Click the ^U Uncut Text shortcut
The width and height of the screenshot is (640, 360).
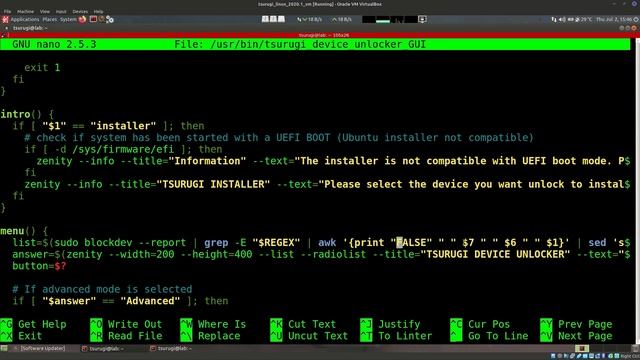pos(309,336)
